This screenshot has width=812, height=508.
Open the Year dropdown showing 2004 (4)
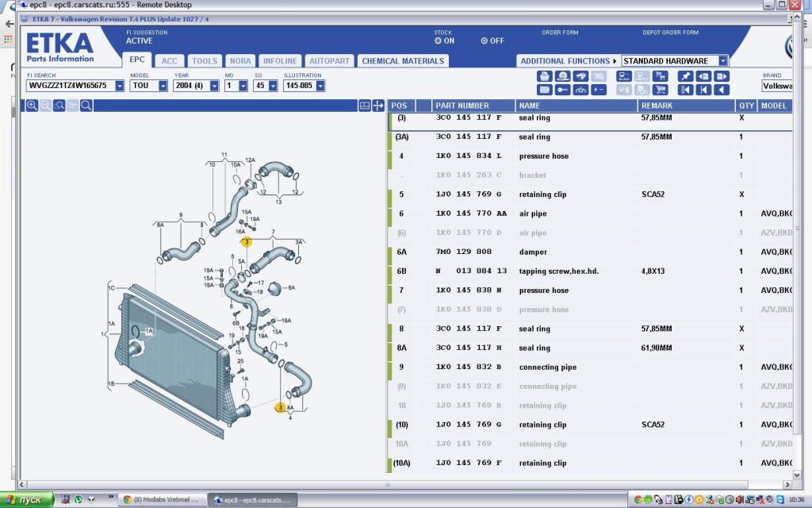pos(214,86)
